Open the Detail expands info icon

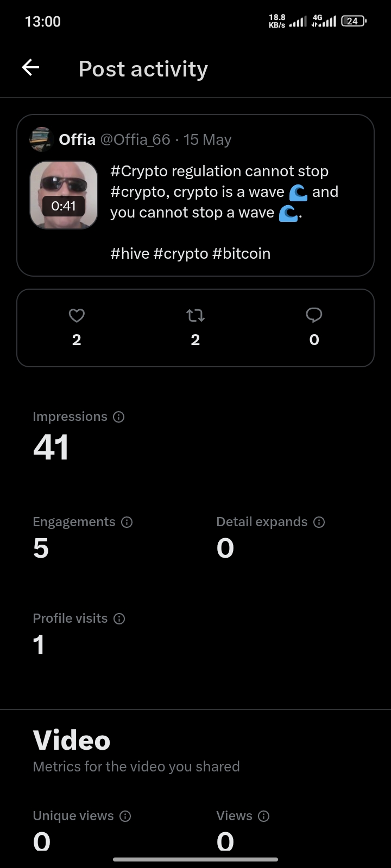tap(319, 522)
